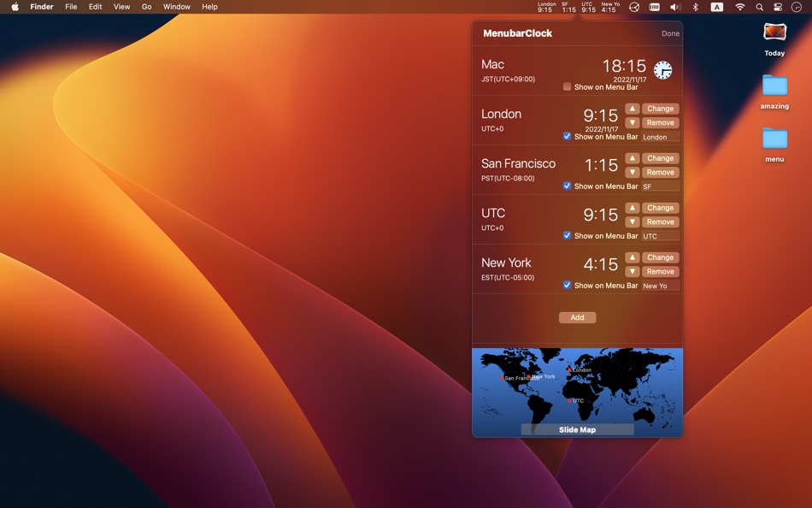Move UTC down with the down arrow
The width and height of the screenshot is (812, 508).
(x=633, y=222)
